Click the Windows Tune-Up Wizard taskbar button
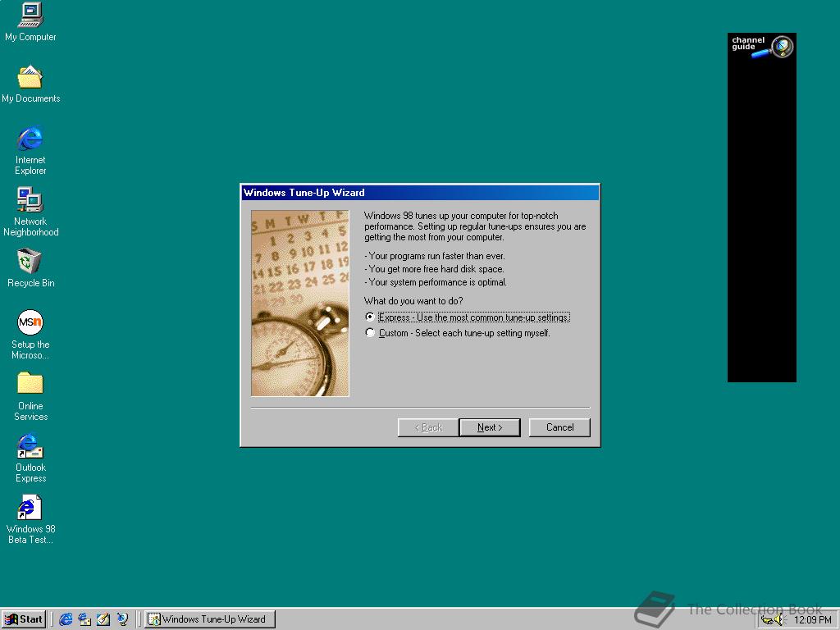The width and height of the screenshot is (840, 630). pos(209,619)
